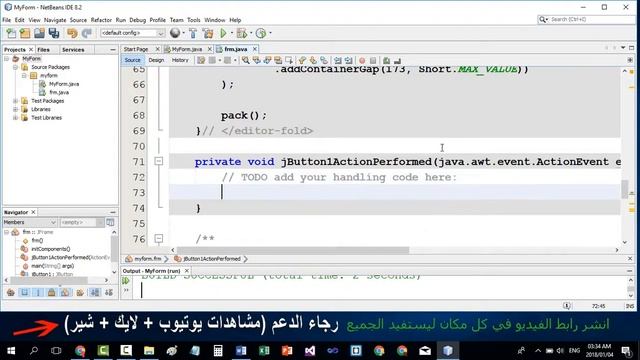Open the default config dropdown
Screen dimensions: 640x360
(x=133, y=33)
